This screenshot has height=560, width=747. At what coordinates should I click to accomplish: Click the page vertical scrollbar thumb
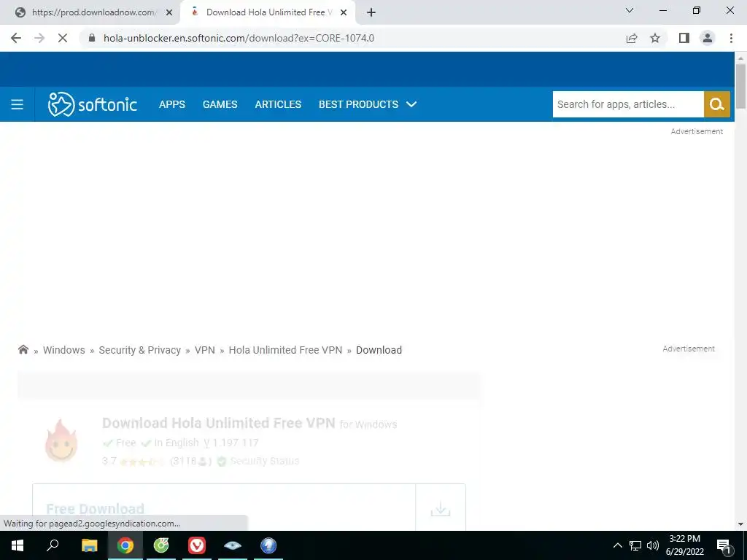click(740, 86)
